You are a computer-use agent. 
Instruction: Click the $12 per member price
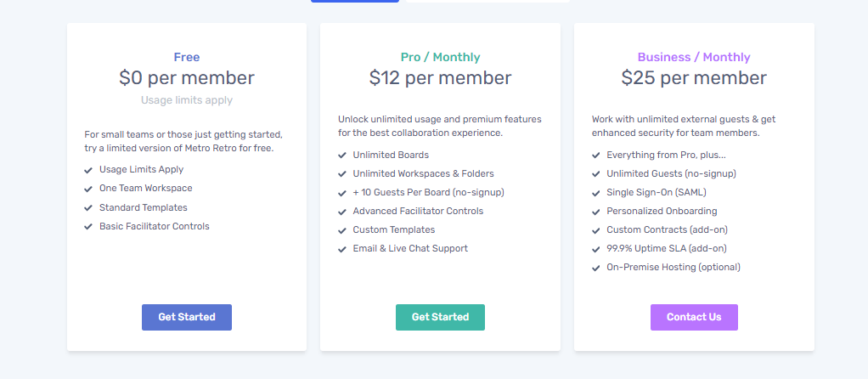click(x=440, y=78)
